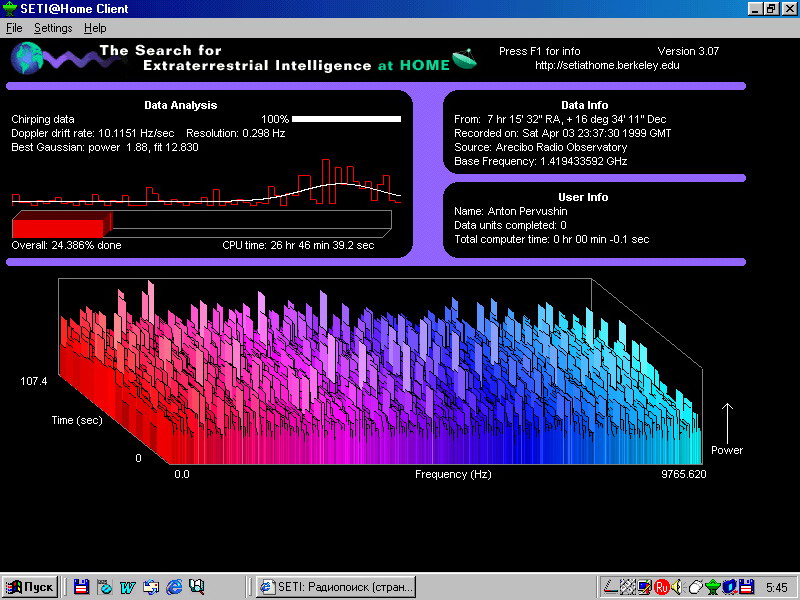The height and width of the screenshot is (600, 800).
Task: Click the floppy disk tray icon
Action: pyautogui.click(x=746, y=587)
